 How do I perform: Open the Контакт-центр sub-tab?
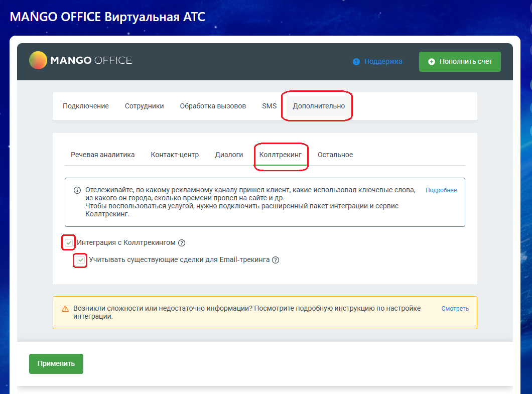[x=175, y=155]
